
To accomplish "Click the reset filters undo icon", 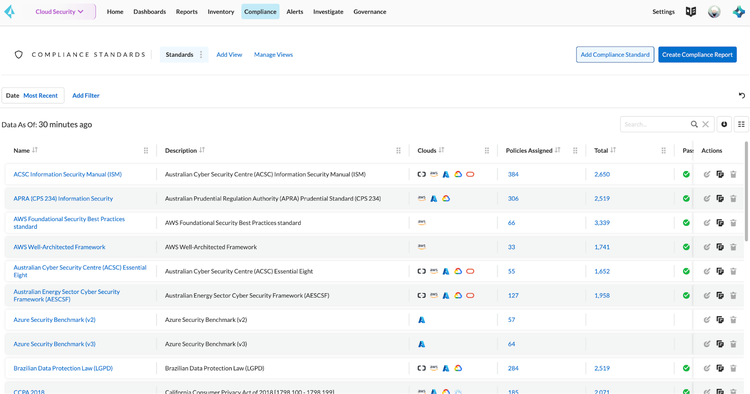I will click(741, 96).
